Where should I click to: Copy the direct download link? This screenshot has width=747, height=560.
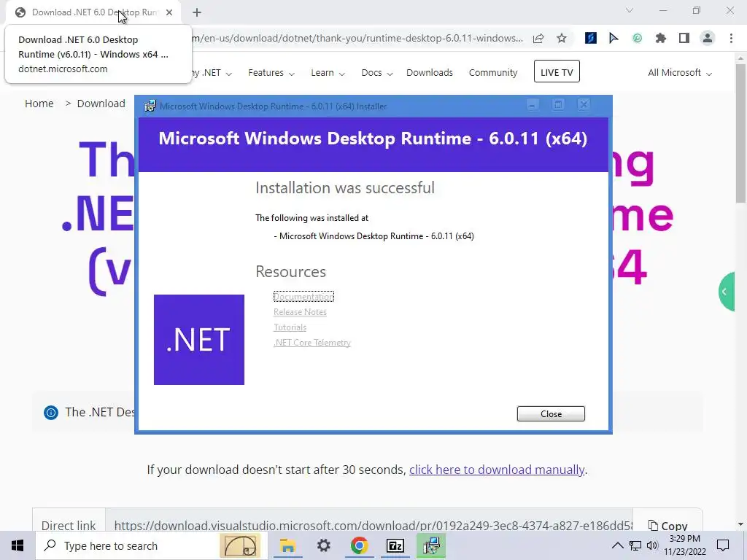coord(668,525)
